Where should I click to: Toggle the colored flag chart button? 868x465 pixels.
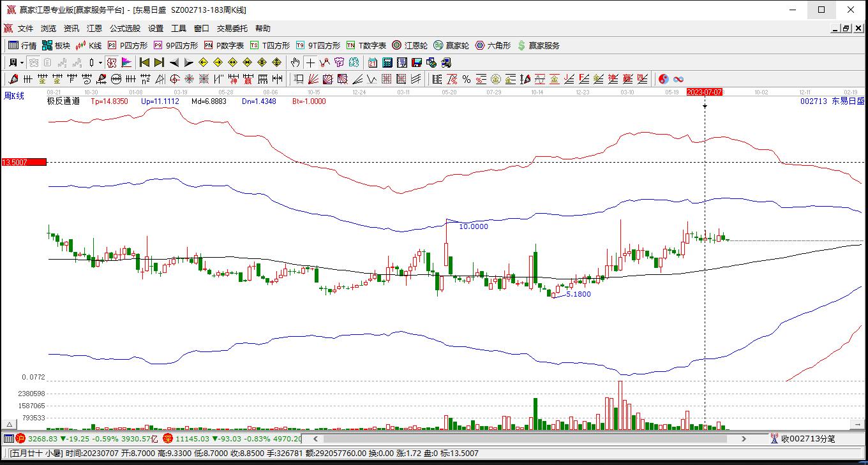click(x=126, y=63)
